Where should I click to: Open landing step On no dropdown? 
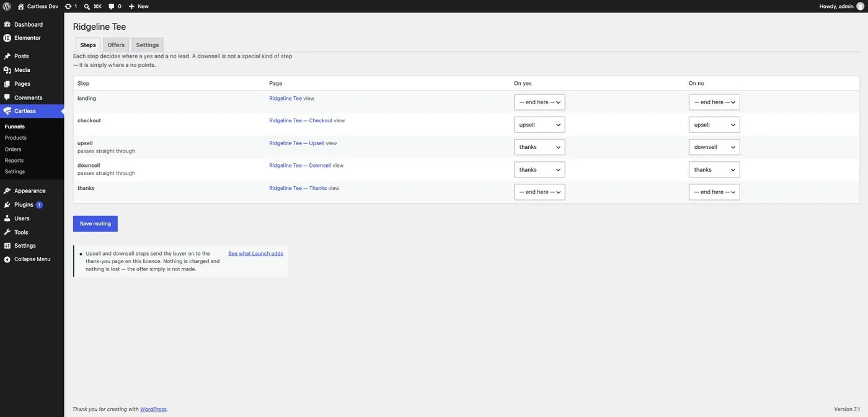pyautogui.click(x=714, y=102)
